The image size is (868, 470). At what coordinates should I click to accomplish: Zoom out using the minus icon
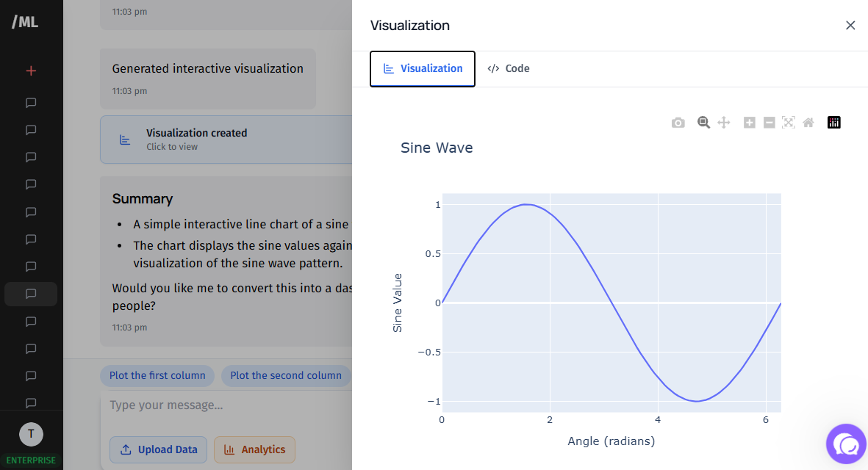pyautogui.click(x=769, y=123)
